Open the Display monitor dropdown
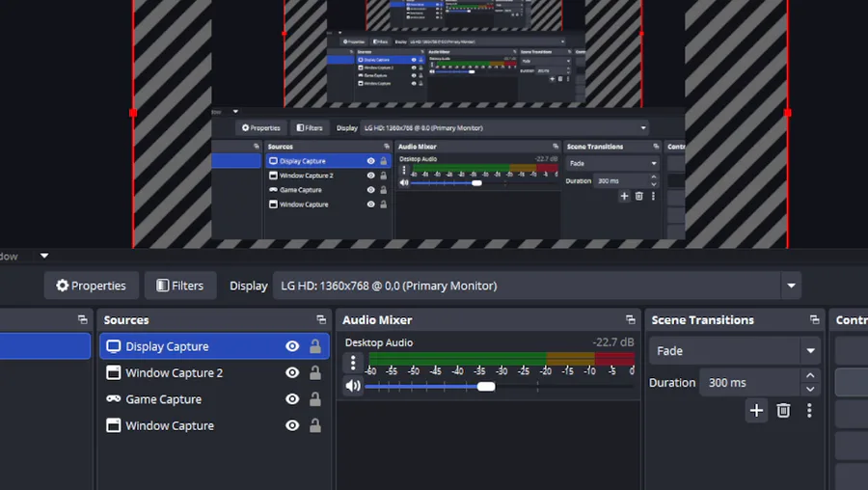 point(537,286)
